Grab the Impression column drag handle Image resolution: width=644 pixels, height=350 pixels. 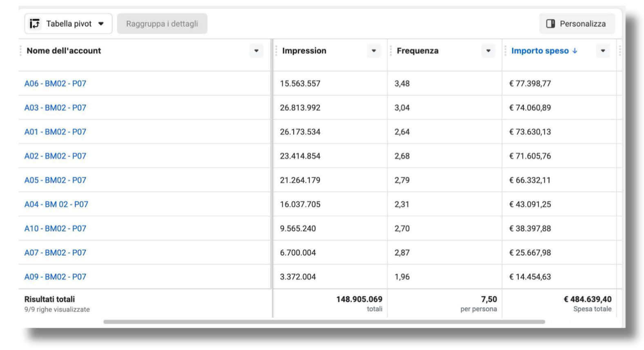click(276, 51)
